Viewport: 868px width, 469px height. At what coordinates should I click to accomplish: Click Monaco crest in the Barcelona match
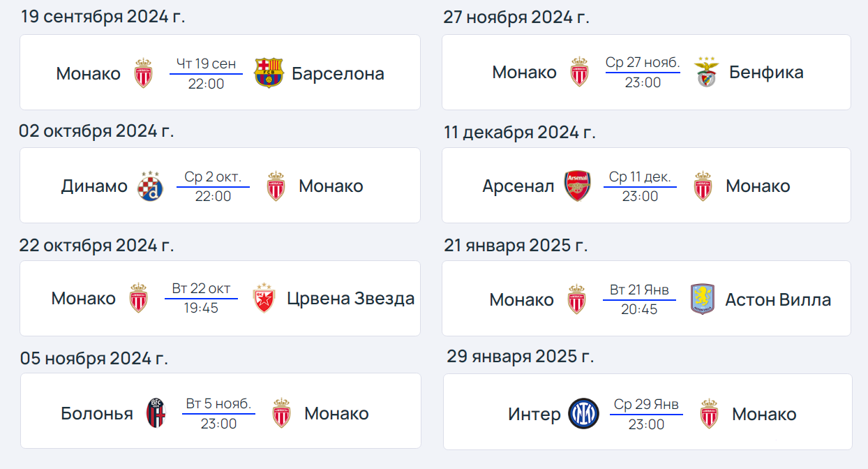(x=143, y=73)
